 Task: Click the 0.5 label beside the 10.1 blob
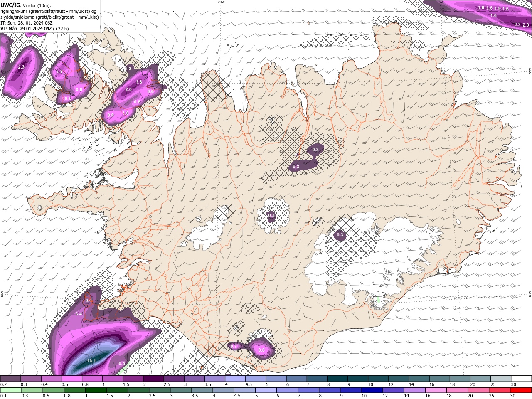tap(122, 363)
